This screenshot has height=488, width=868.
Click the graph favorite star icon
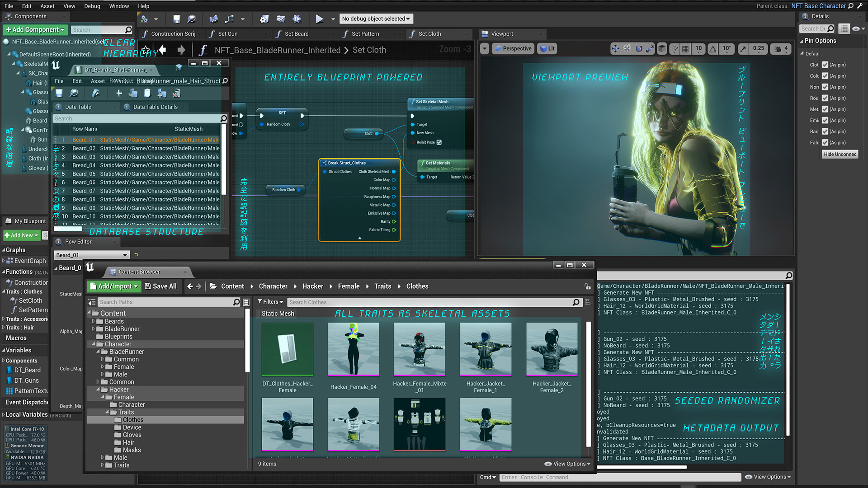(x=146, y=50)
